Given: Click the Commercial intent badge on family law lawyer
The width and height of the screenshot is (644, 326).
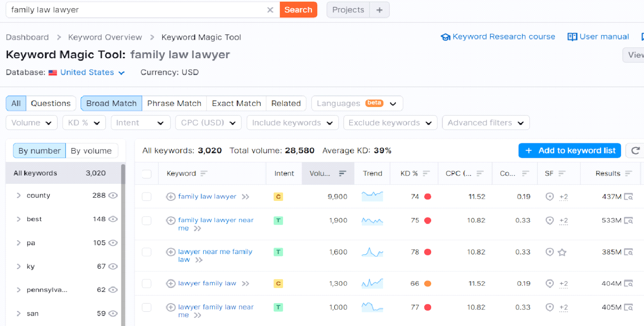Looking at the screenshot, I should (x=278, y=196).
